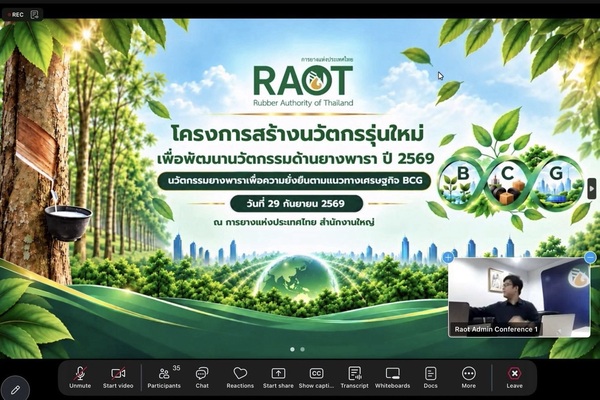600x400 pixels.
Task: Unmute the microphone
Action: coord(80,377)
